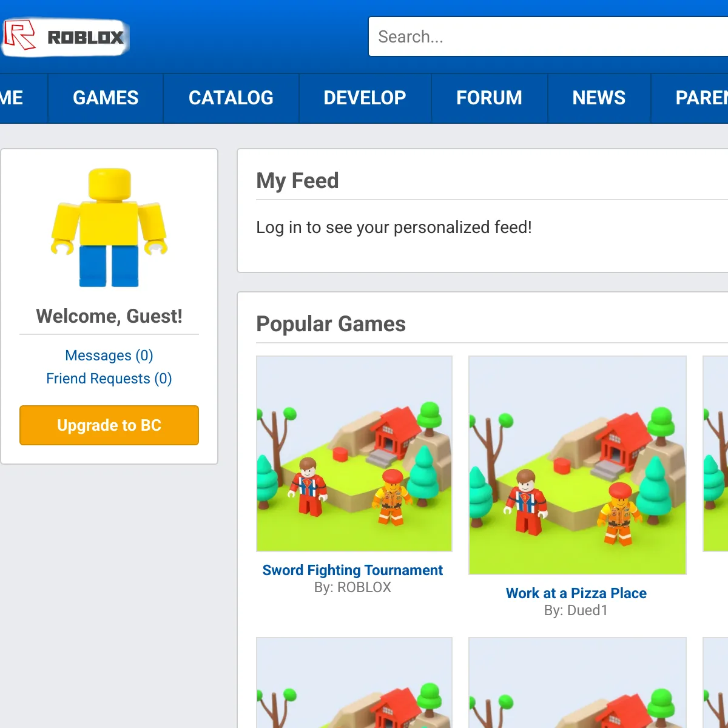Open second-row thumbnail below Pizza Place

coord(578,682)
